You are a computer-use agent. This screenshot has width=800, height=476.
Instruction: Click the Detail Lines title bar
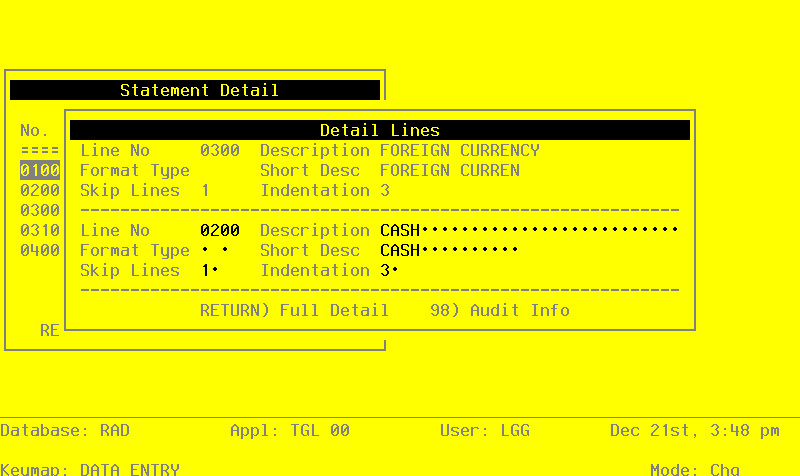(380, 130)
